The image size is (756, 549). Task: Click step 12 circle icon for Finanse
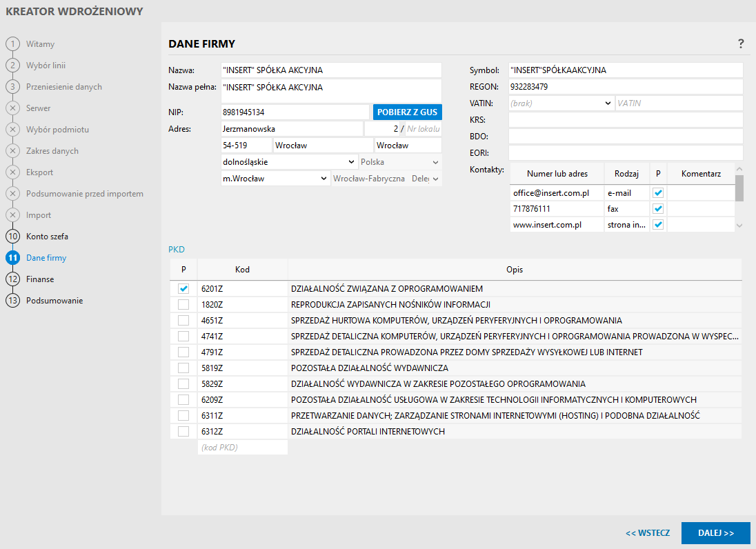(13, 279)
